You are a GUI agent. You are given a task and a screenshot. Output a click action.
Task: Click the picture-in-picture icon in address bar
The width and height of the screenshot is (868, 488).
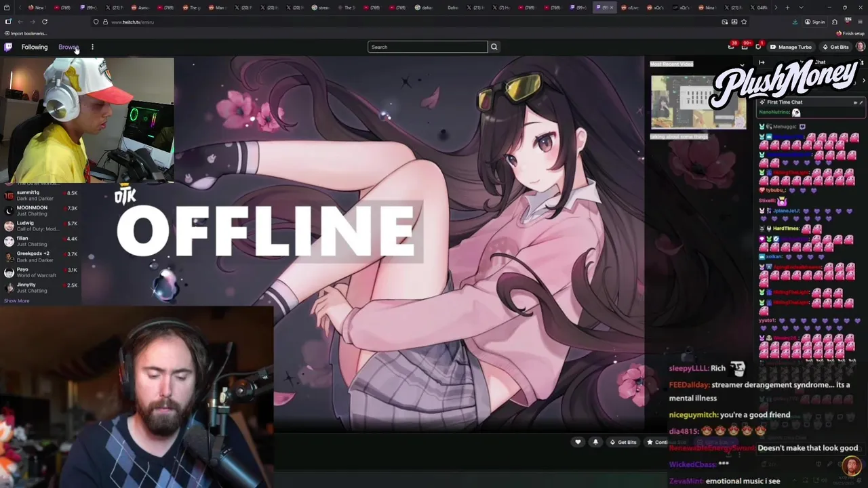click(725, 22)
